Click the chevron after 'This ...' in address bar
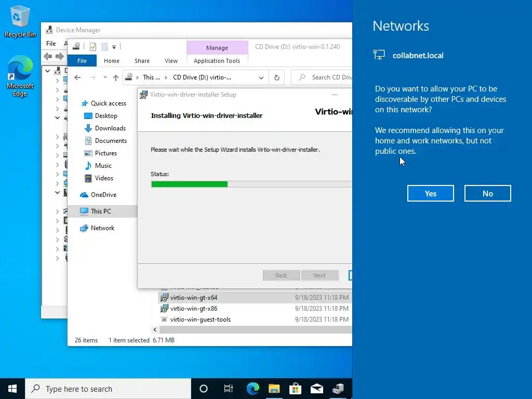Image resolution: width=532 pixels, height=399 pixels. tap(166, 78)
